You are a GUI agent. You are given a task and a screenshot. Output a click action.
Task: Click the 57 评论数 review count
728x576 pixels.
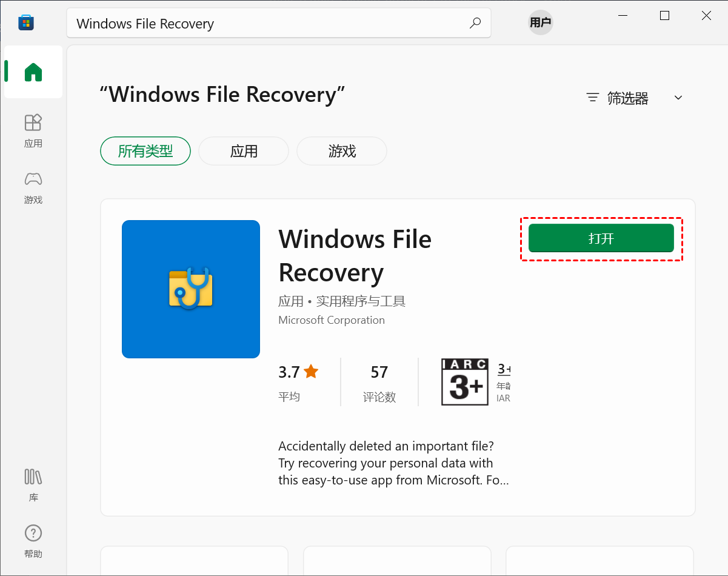379,383
